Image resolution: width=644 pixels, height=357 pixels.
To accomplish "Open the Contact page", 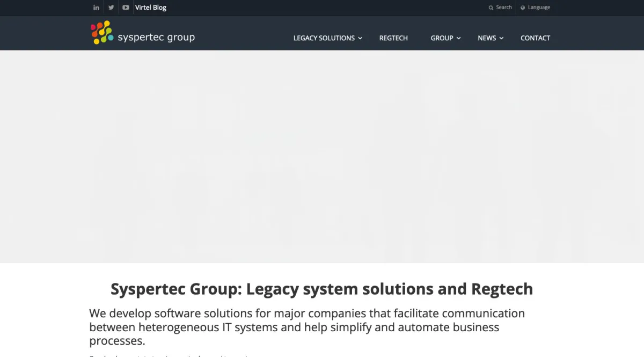I will coord(535,38).
